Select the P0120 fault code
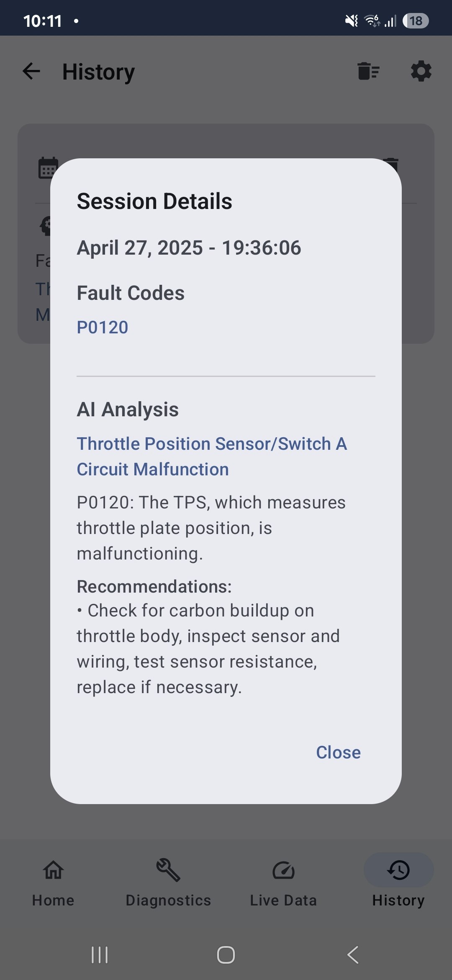The width and height of the screenshot is (452, 980). [x=103, y=327]
